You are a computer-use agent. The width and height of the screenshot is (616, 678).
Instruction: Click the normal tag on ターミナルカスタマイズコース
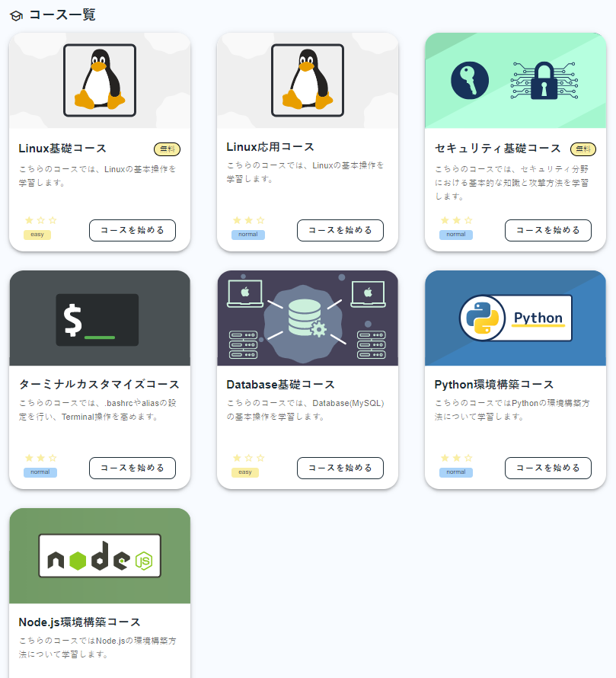(x=40, y=472)
